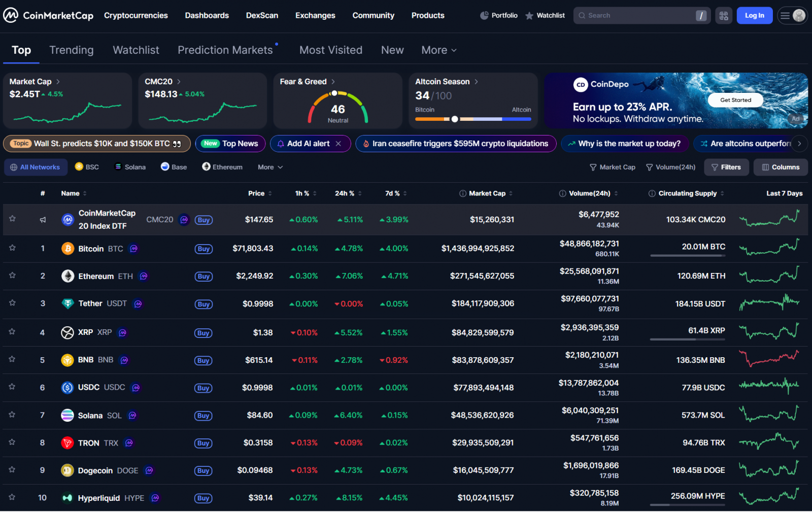Image resolution: width=812 pixels, height=512 pixels.
Task: Click inside the search field
Action: click(634, 15)
